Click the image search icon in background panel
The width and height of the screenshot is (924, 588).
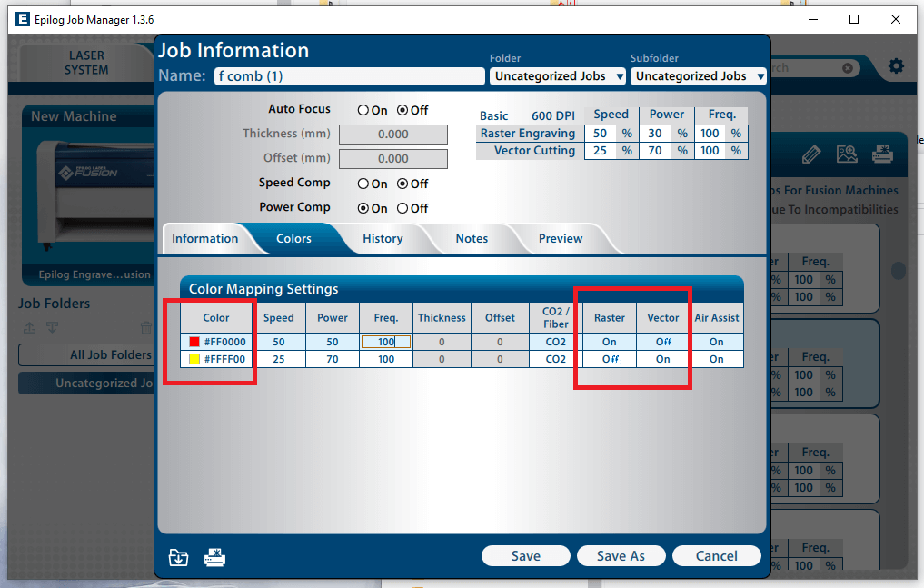847,154
